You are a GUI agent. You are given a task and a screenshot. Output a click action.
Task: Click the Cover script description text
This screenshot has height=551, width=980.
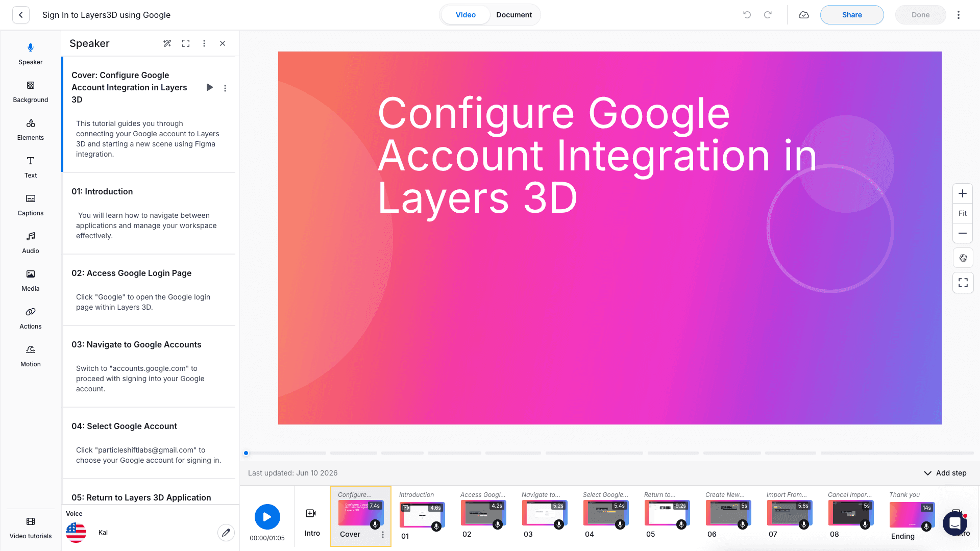coord(148,139)
